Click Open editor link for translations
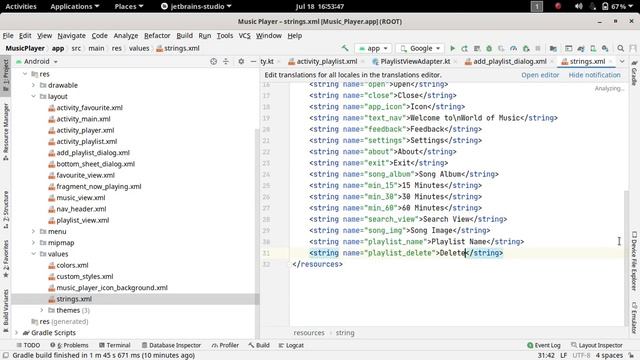 (540, 75)
